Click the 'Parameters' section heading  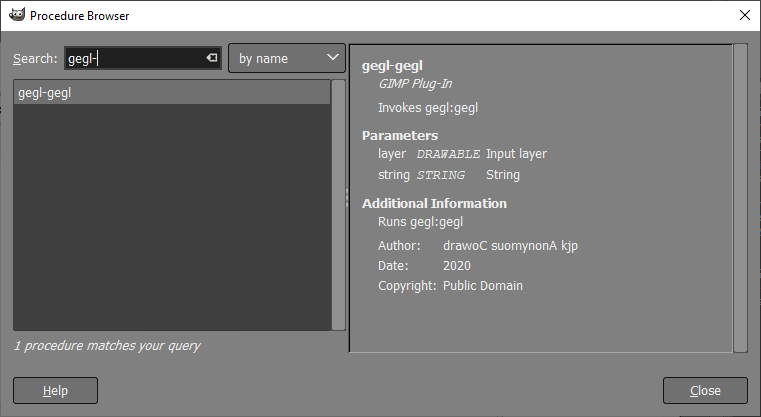[400, 135]
